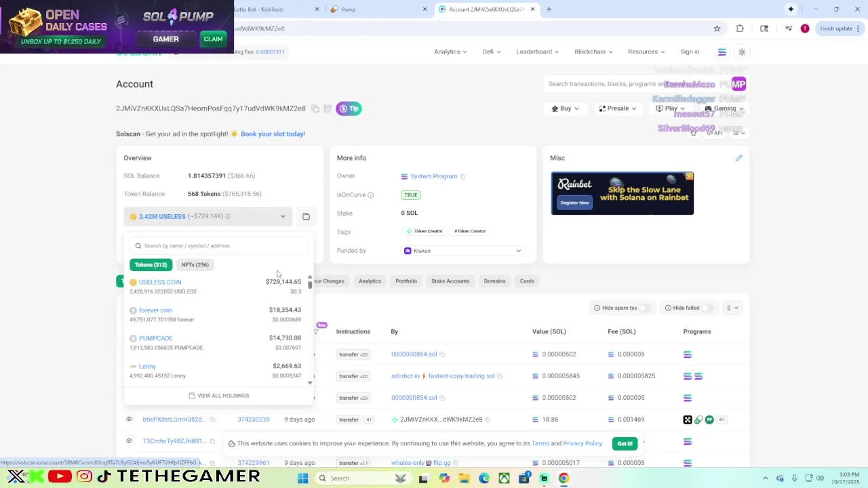
Task: Edit Misc section with the pencil icon
Action: point(738,158)
